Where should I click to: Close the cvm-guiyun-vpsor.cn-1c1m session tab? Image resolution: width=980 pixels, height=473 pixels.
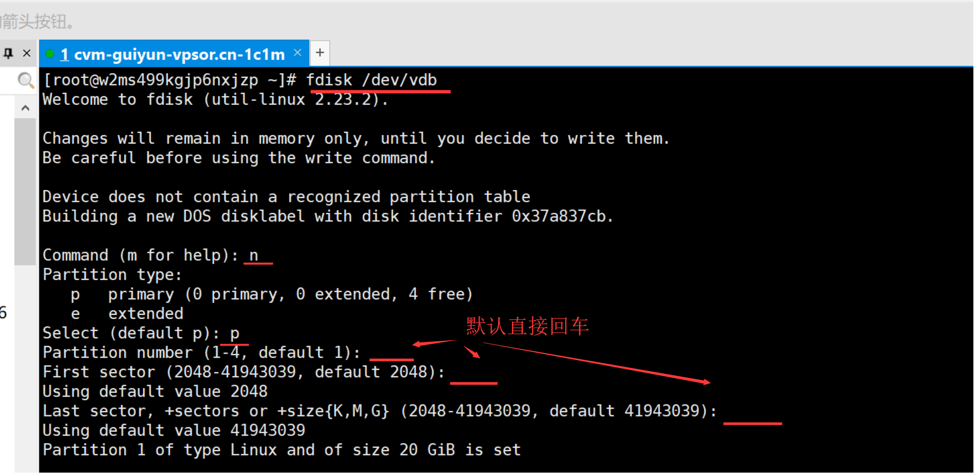[x=297, y=53]
